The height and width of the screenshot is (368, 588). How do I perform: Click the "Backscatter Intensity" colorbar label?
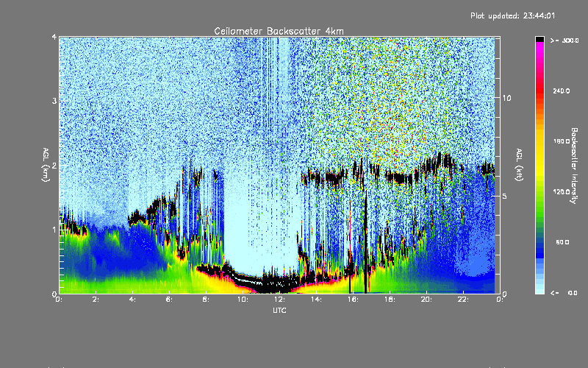point(574,166)
